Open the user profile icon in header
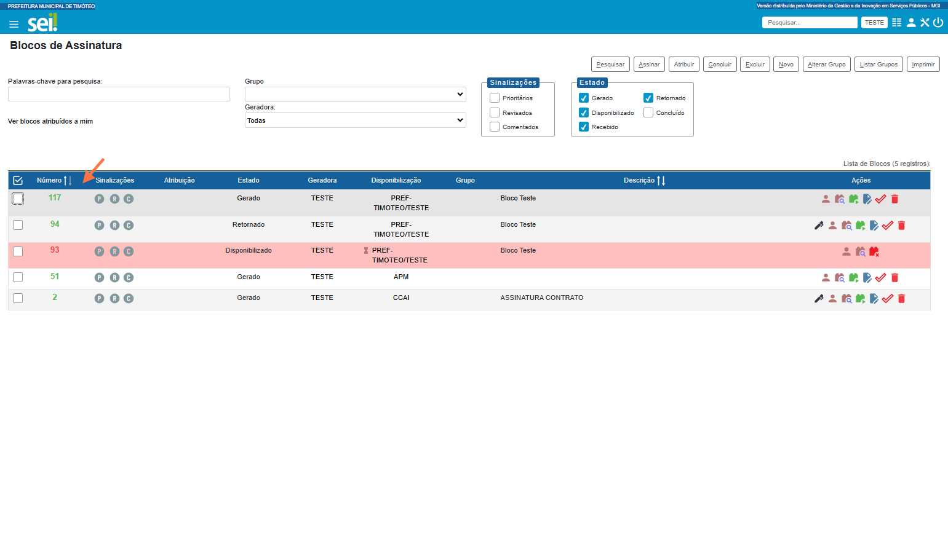The image size is (948, 560). click(911, 23)
